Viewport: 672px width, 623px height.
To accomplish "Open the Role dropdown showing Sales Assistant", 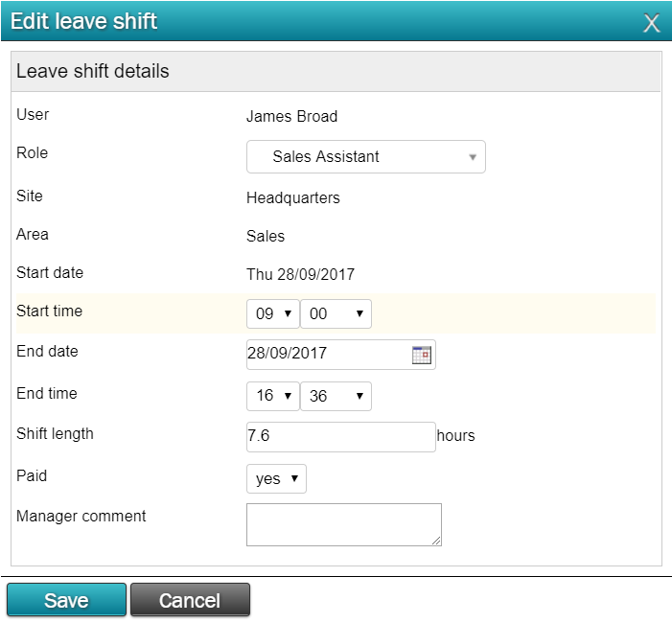I will tap(366, 157).
